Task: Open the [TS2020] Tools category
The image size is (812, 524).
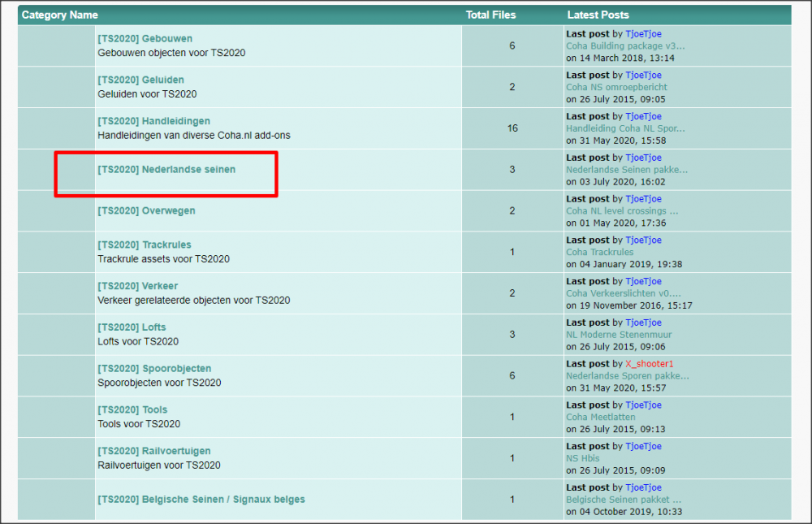Action: tap(132, 410)
